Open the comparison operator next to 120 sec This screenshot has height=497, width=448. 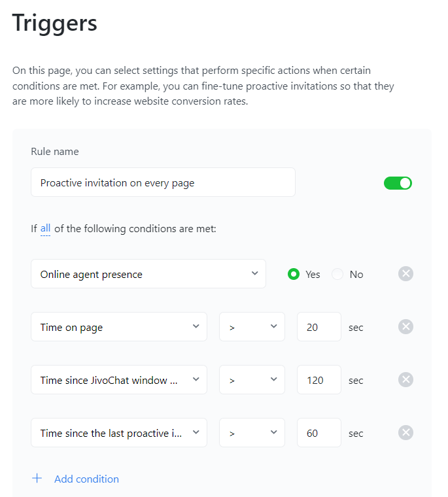pyautogui.click(x=252, y=380)
